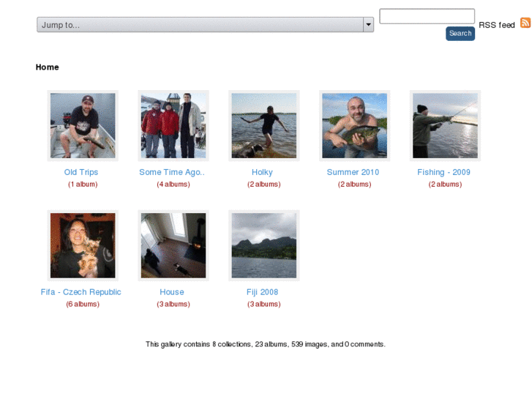This screenshot has height=399, width=532.
Task: Click the Summer 2010 thumbnail image
Action: pos(355,126)
